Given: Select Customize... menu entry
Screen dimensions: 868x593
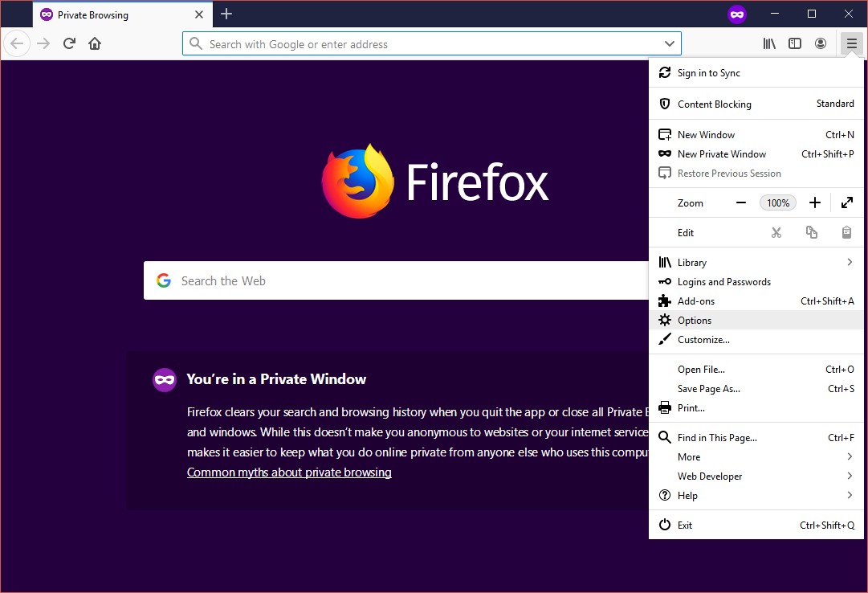Looking at the screenshot, I should (x=756, y=340).
